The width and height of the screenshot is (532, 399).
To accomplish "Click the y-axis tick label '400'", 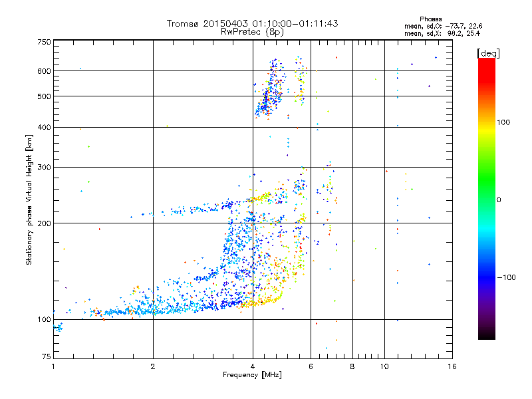I will 45,127.
